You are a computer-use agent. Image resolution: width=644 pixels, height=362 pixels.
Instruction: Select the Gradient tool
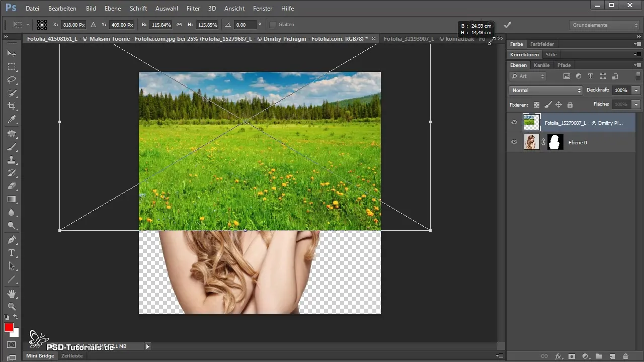12,200
